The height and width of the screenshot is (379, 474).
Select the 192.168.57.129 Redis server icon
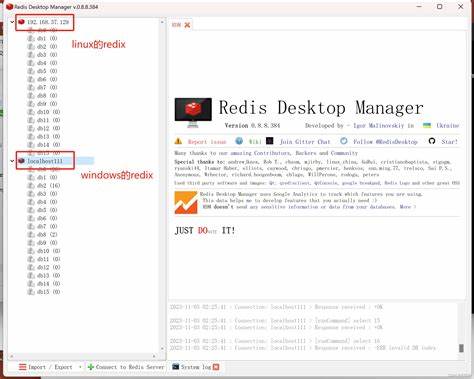(22, 22)
